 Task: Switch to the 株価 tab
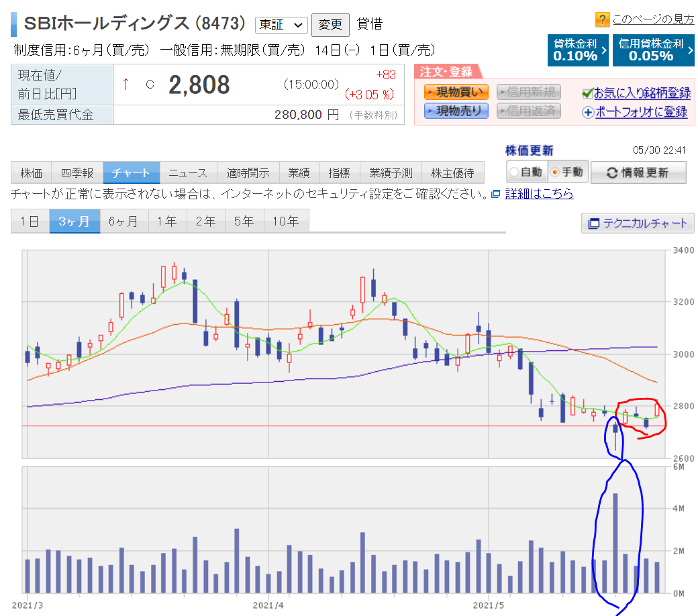pos(31,172)
